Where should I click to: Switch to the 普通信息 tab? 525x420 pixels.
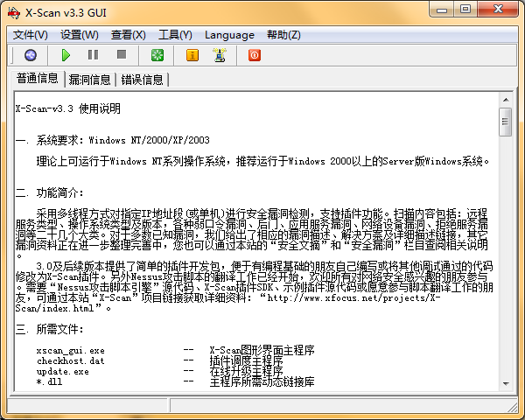pos(37,79)
